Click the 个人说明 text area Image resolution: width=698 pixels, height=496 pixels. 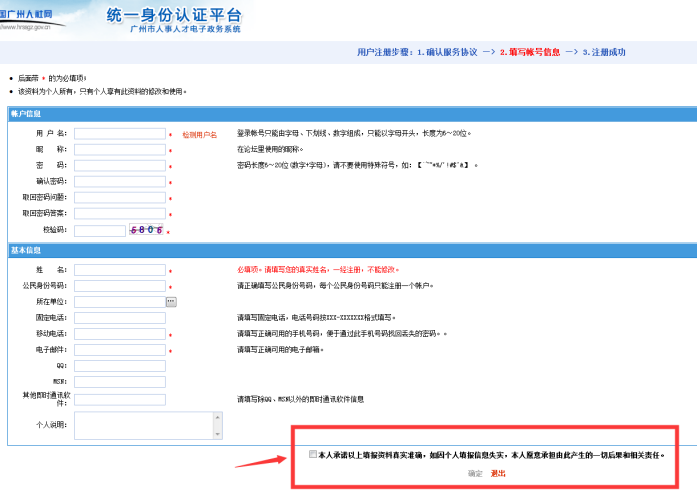(x=144, y=426)
